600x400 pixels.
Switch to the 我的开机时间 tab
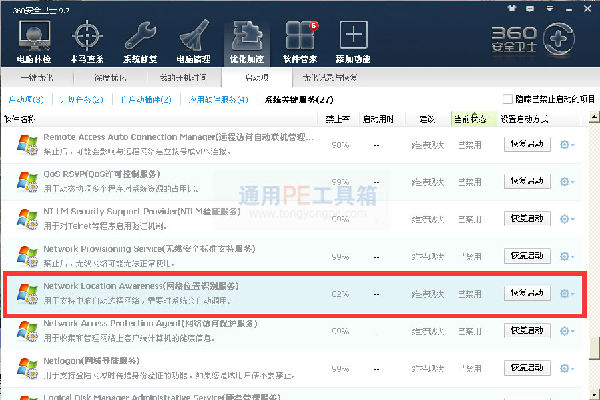tap(183, 78)
